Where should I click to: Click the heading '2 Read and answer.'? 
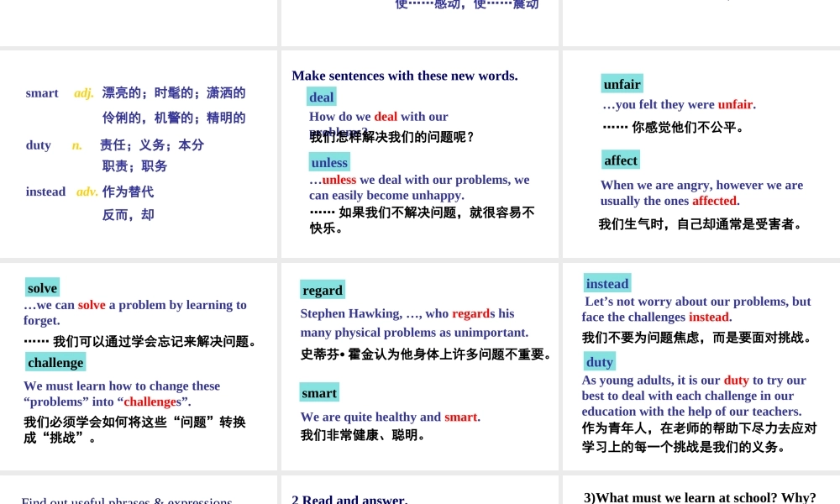(349, 499)
